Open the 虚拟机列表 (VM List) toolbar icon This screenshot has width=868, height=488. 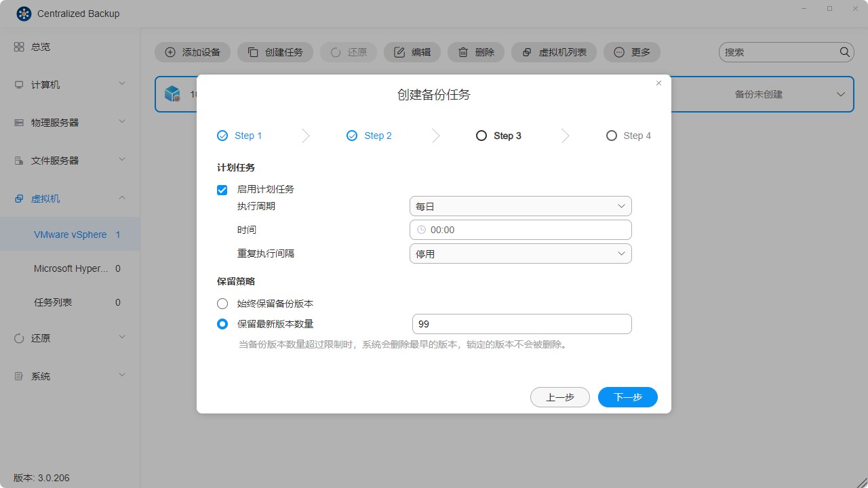(527, 52)
